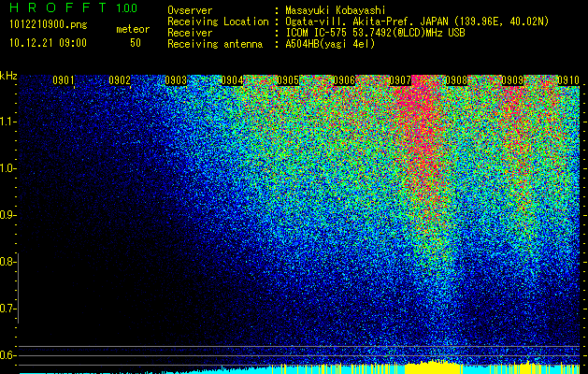
Task: Select the filename 1012210900.png
Action: [49, 25]
